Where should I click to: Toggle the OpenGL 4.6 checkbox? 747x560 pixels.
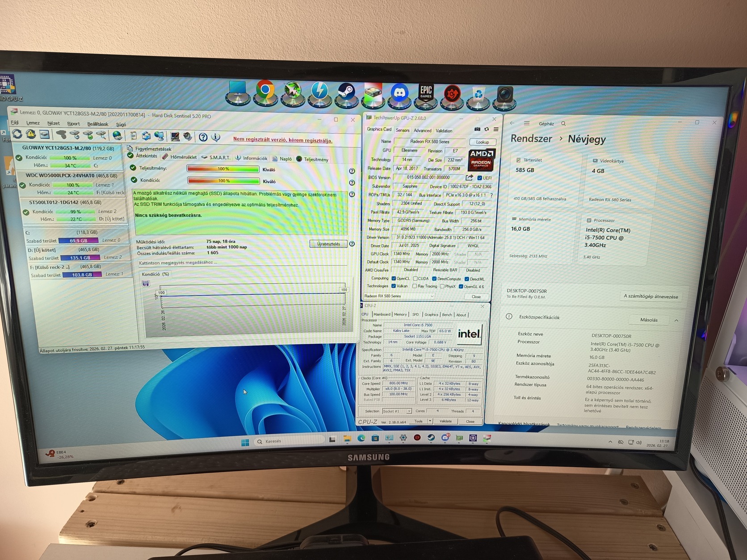(x=461, y=287)
